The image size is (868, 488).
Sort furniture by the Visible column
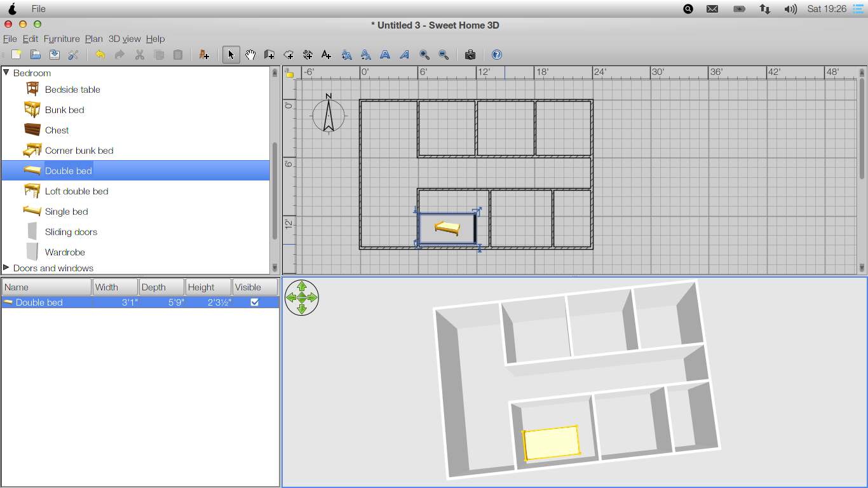[x=255, y=287]
